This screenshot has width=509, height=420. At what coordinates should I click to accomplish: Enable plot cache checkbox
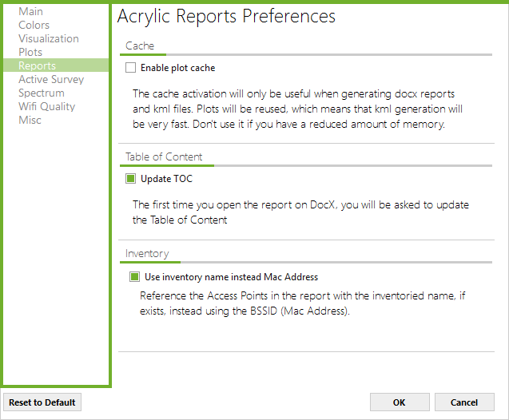(130, 68)
